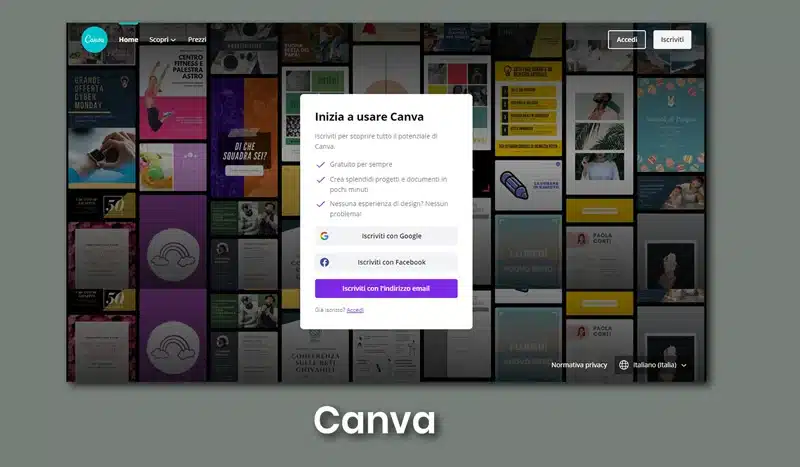Select the 'Di che squadra sei?' template
Image resolution: width=800 pixels, height=467 pixels.
[244, 137]
